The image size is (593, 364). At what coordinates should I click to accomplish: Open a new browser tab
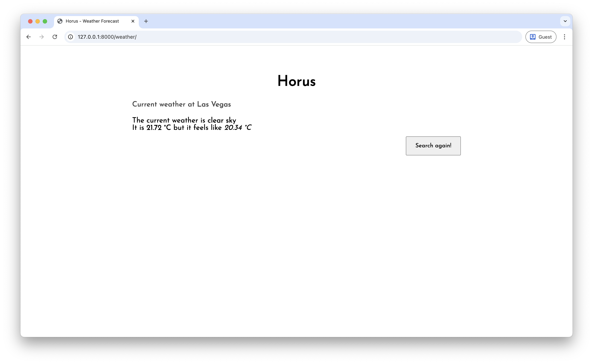point(146,21)
